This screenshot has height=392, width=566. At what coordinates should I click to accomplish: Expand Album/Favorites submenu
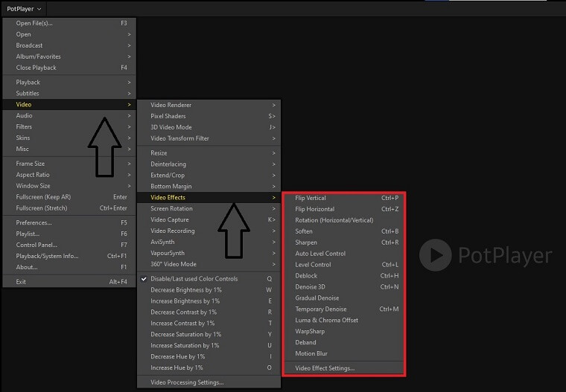(x=69, y=57)
